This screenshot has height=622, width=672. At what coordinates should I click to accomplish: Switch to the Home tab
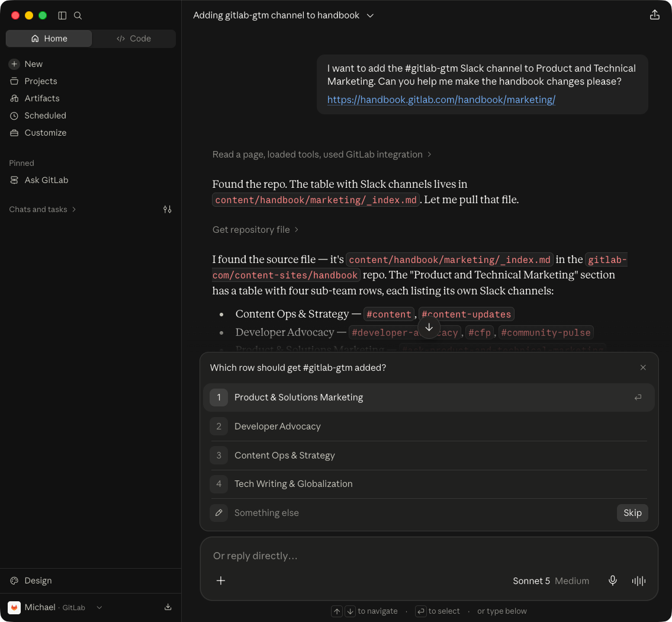pos(49,39)
